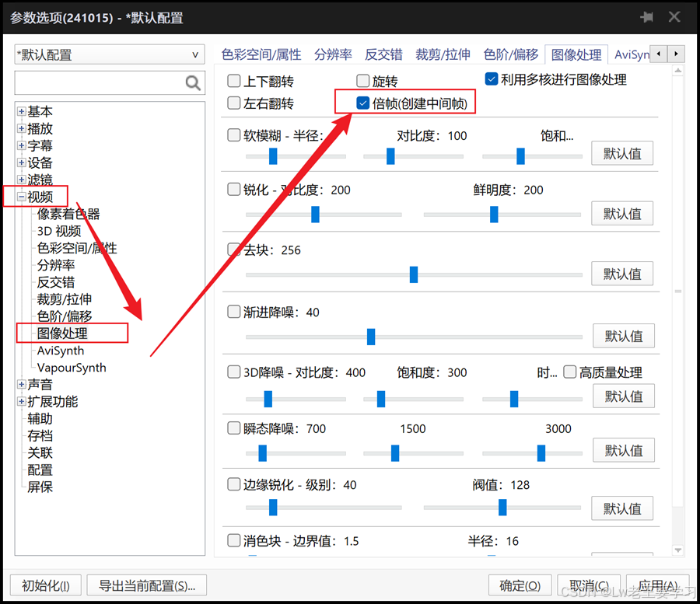
Task: Pin the preferences window with pin icon
Action: pyautogui.click(x=646, y=17)
